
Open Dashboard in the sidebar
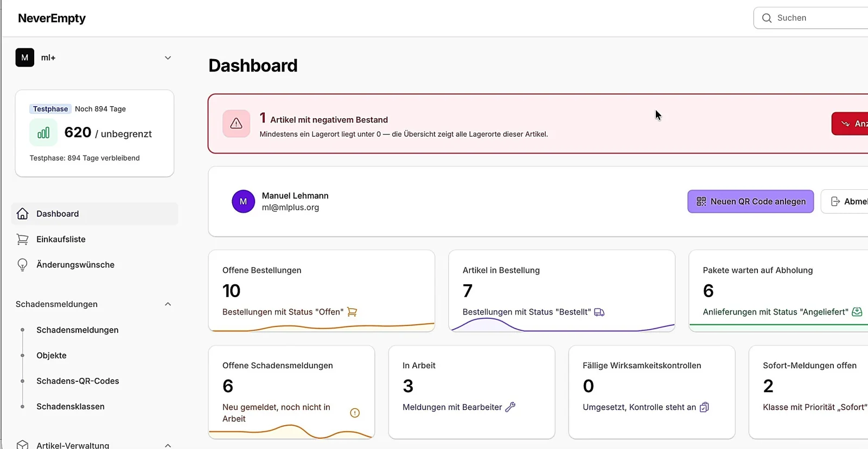94,214
